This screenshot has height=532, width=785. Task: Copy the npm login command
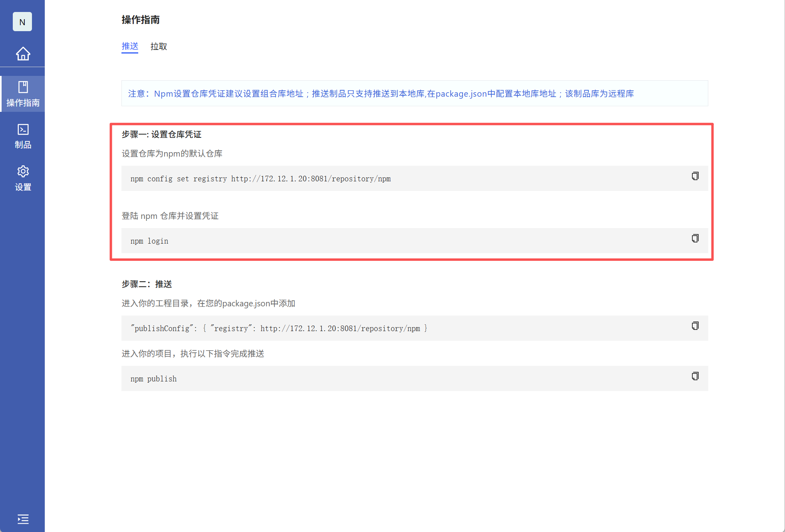pyautogui.click(x=695, y=238)
